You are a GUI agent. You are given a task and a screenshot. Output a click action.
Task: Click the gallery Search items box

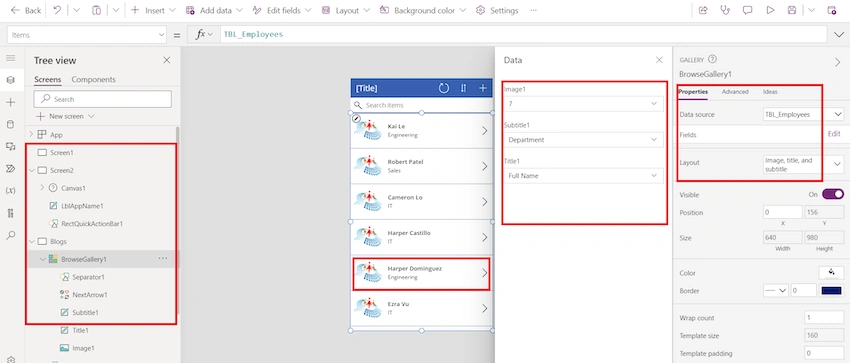click(421, 105)
